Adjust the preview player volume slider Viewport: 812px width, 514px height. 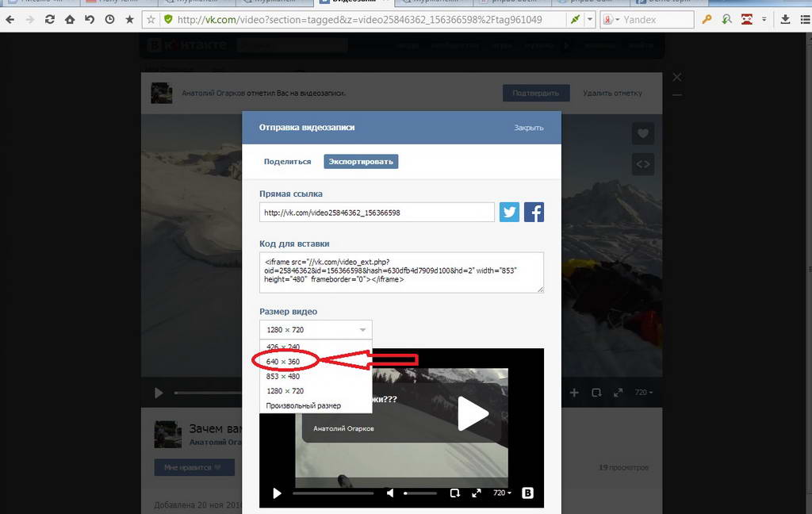[x=420, y=493]
